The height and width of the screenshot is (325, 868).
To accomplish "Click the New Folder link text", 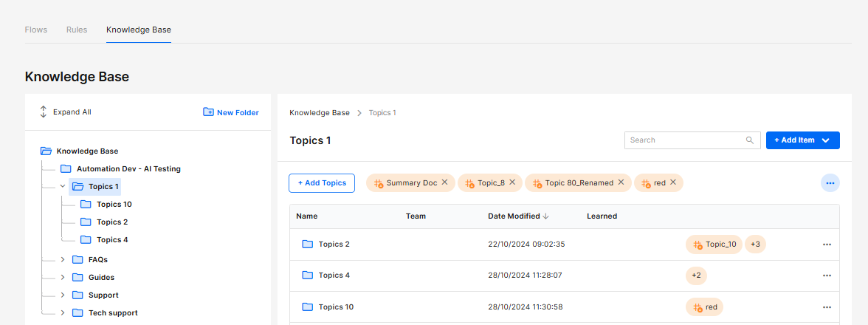I will click(238, 112).
